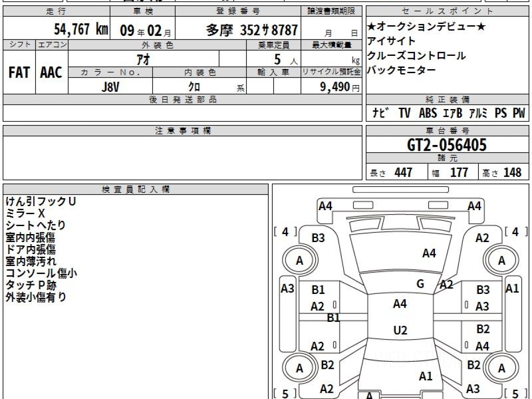The image size is (532, 399).
Task: Click the FAT shift value
Action: [x=19, y=73]
